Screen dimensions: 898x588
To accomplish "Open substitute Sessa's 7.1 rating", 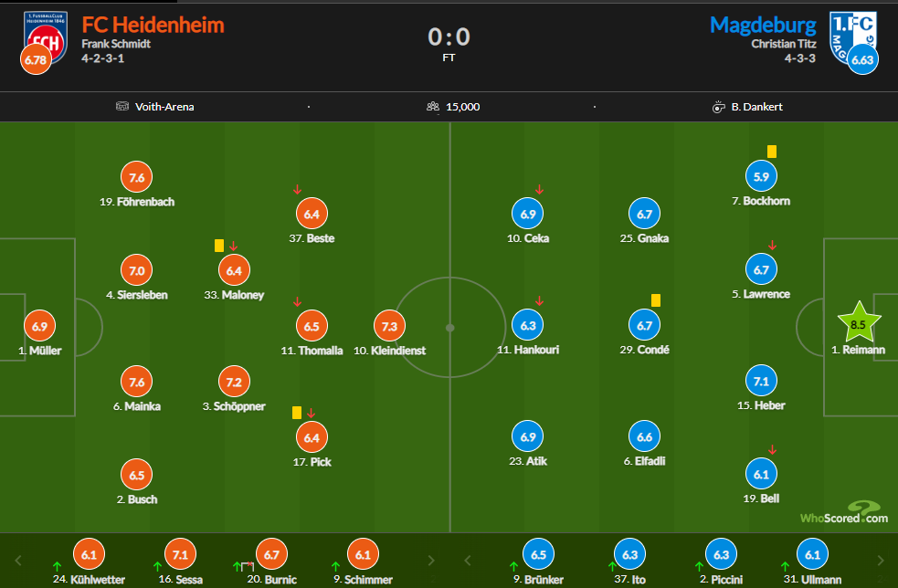I will (180, 554).
